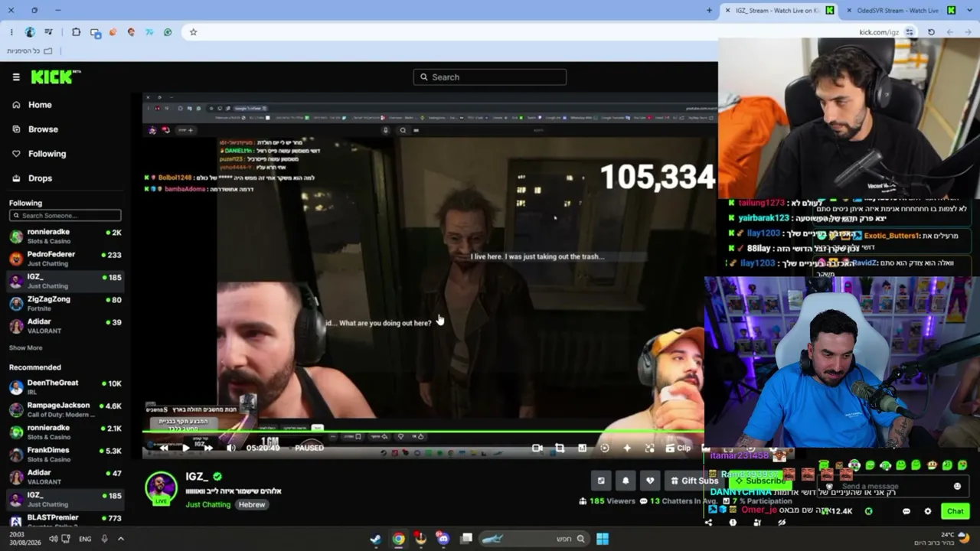This screenshot has width=980, height=551.
Task: Open Steam from the taskbar
Action: [376, 539]
